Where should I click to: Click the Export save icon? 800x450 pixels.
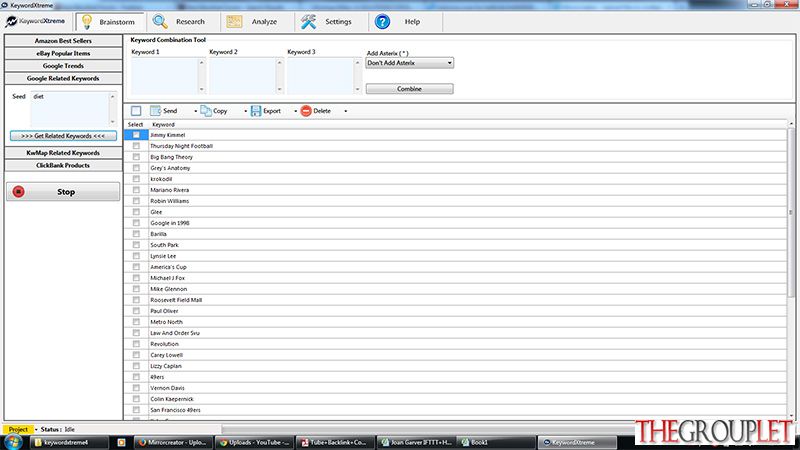(256, 111)
